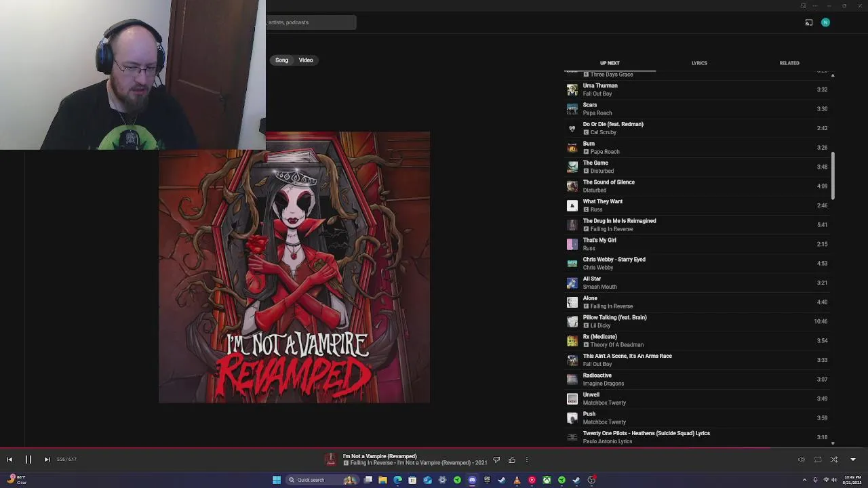Play That's My Girl by Russ

pos(697,244)
